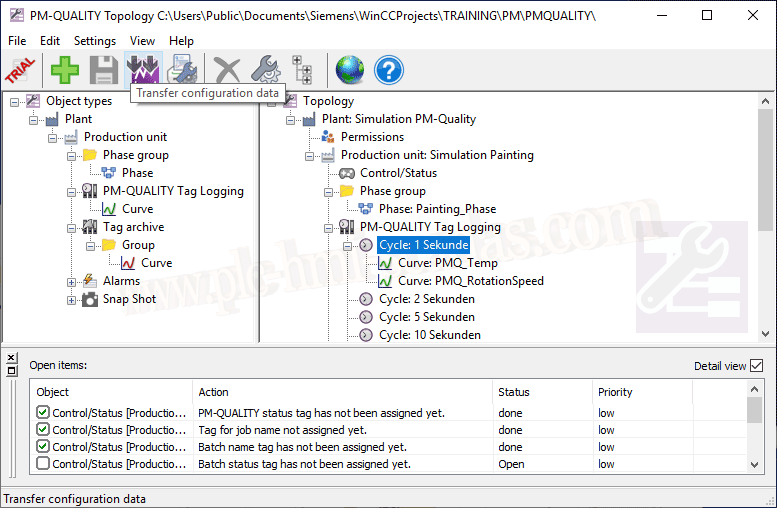
Task: Open the View menu
Action: coord(142,41)
